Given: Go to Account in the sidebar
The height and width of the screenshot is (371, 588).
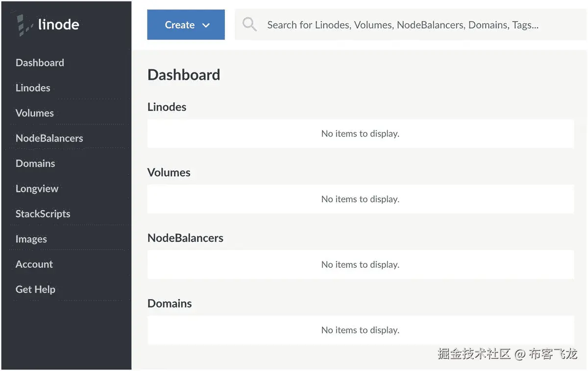Looking at the screenshot, I should point(34,264).
